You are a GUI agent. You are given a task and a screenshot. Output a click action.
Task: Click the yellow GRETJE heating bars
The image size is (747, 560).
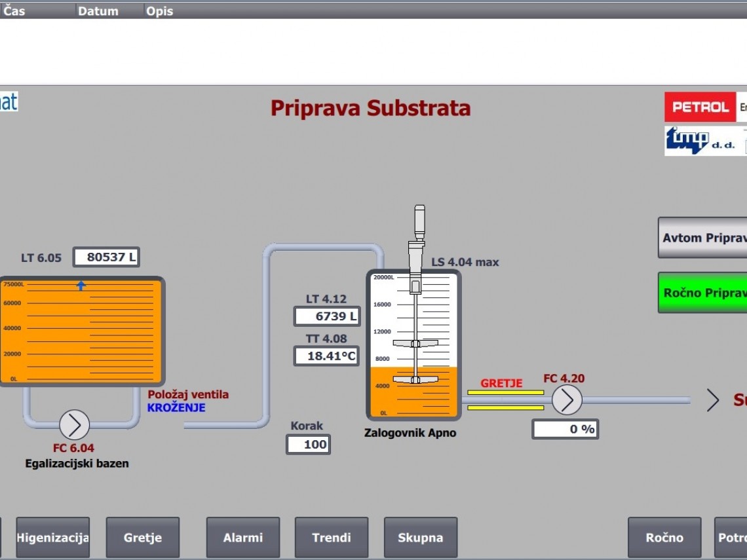[x=505, y=400]
